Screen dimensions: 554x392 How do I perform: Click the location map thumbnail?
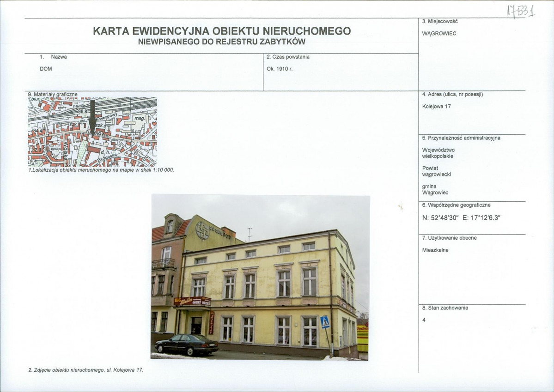coord(92,132)
